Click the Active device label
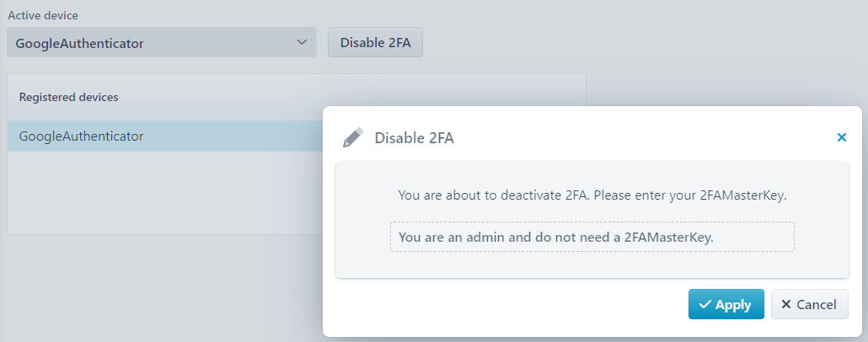Screen dimensions: 868x342 pos(43,15)
